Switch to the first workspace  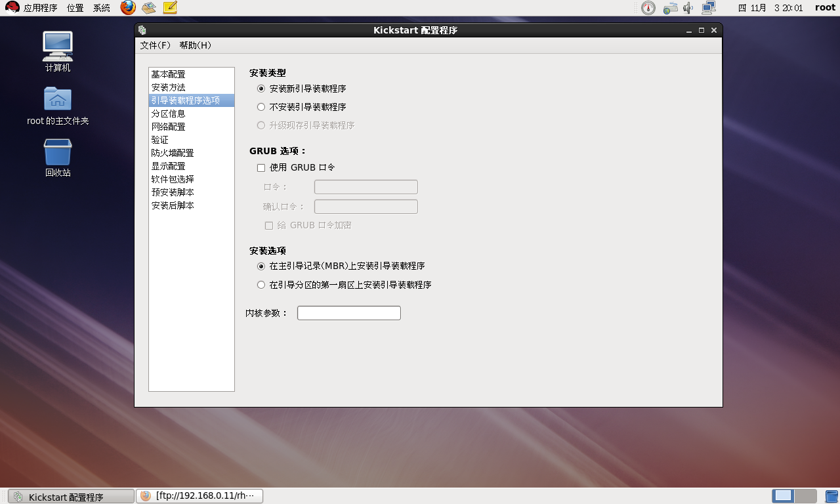click(783, 496)
